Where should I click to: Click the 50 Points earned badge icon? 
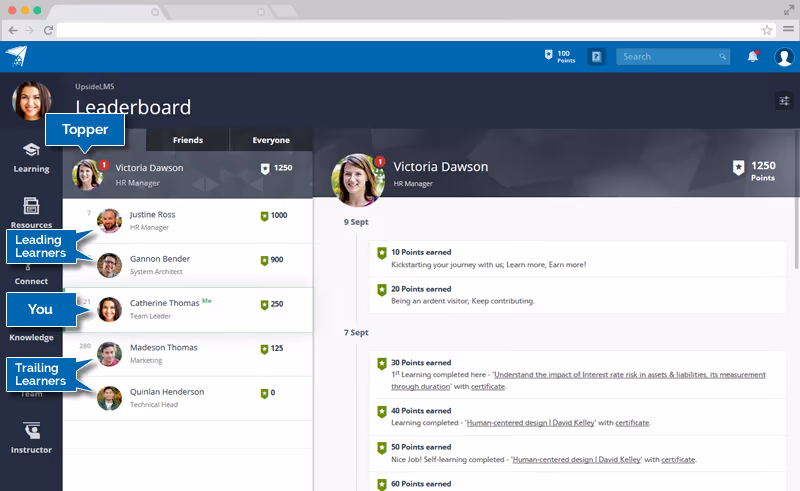(382, 448)
